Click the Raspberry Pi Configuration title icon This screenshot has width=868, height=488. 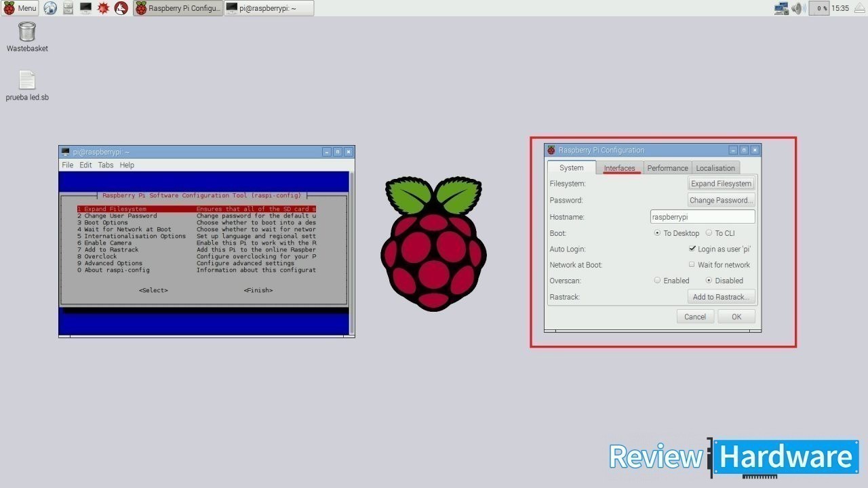[x=551, y=150]
